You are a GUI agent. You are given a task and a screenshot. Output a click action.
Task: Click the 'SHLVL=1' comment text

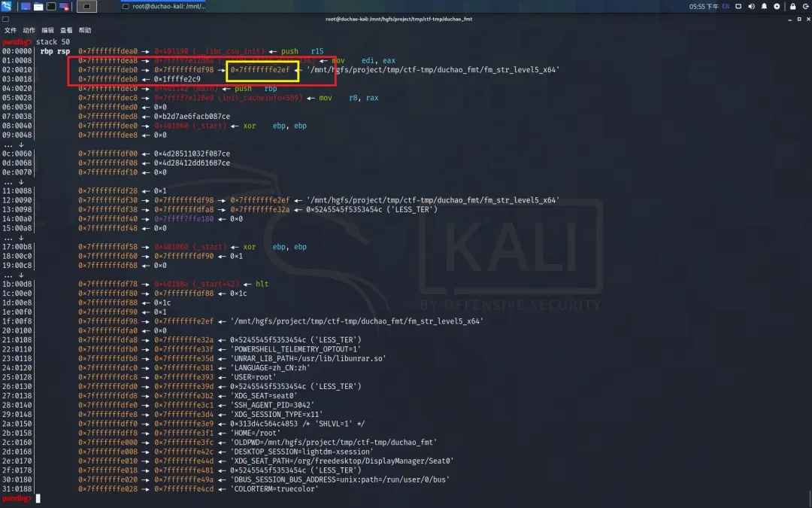point(334,424)
